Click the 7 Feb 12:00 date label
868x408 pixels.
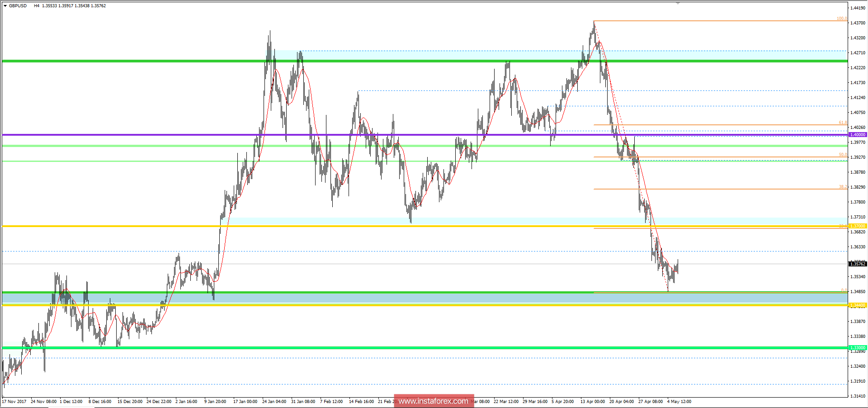[331, 402]
